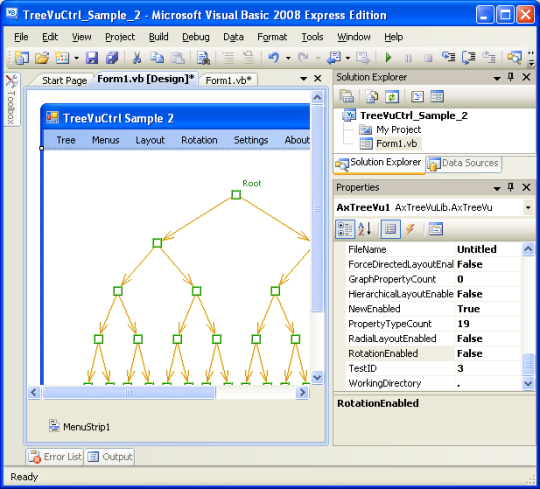Open the Format menu

coord(272,37)
